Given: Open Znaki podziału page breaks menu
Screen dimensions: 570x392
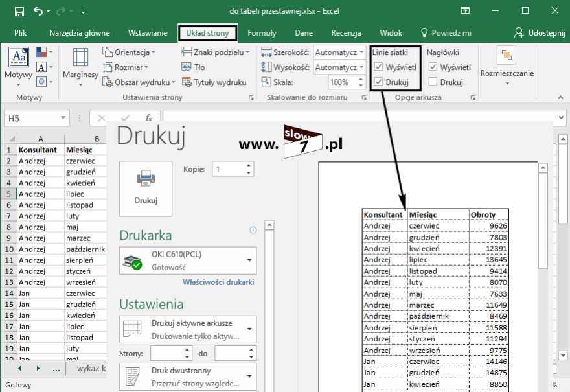Looking at the screenshot, I should pos(215,52).
